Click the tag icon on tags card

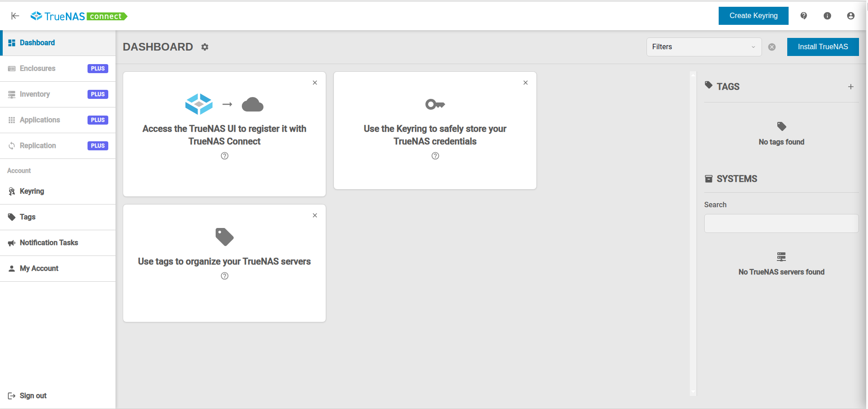(x=225, y=237)
